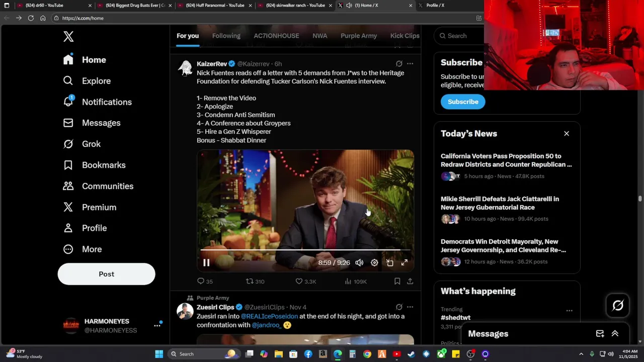Repost KaizerRev post (310 reposts)

pyautogui.click(x=255, y=282)
